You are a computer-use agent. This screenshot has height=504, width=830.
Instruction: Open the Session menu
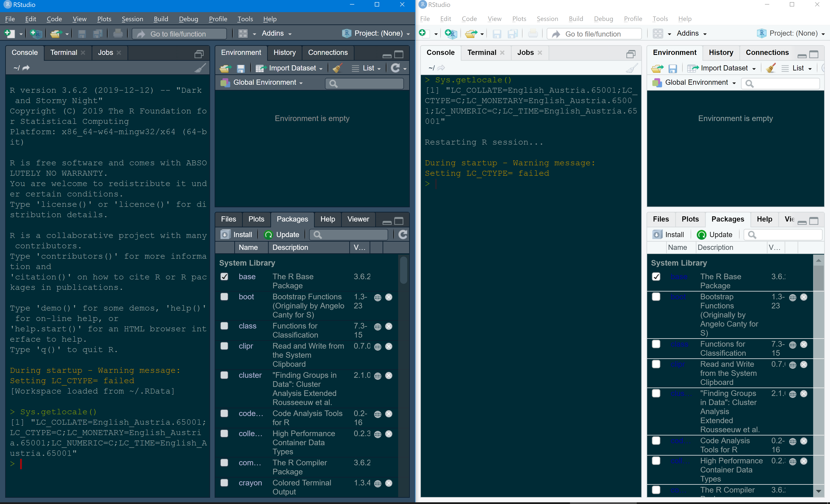pos(132,19)
